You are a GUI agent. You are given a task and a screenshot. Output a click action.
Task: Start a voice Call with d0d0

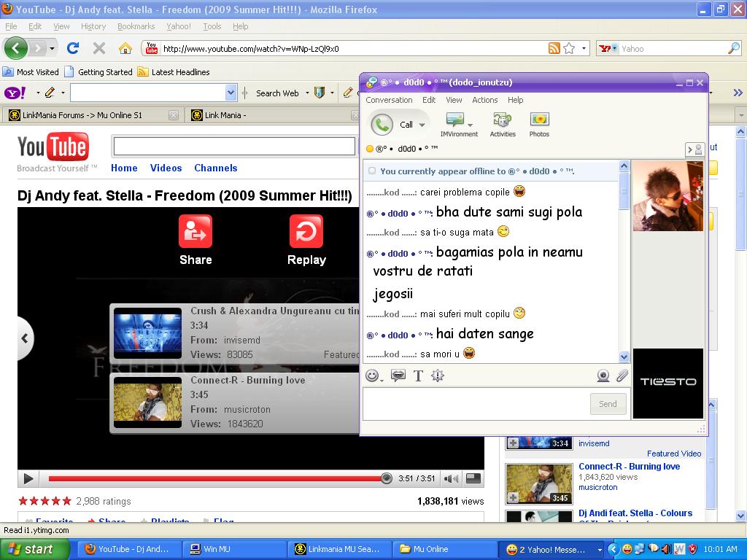point(392,125)
